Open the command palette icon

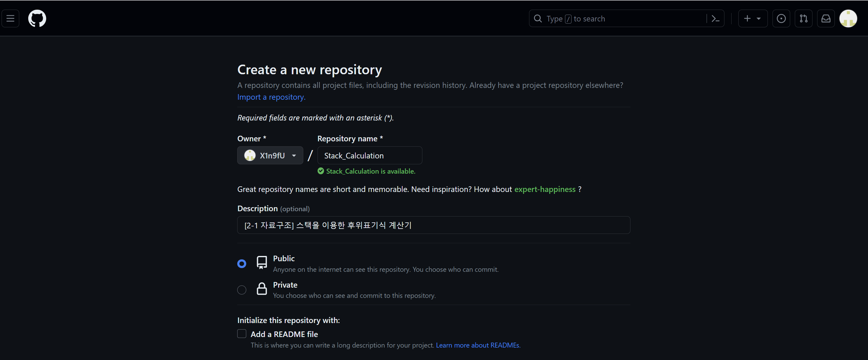click(715, 19)
